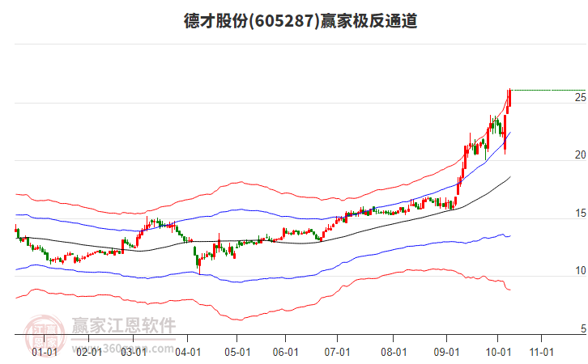
Task: Select the 10-01 date label
Action: 498,353
